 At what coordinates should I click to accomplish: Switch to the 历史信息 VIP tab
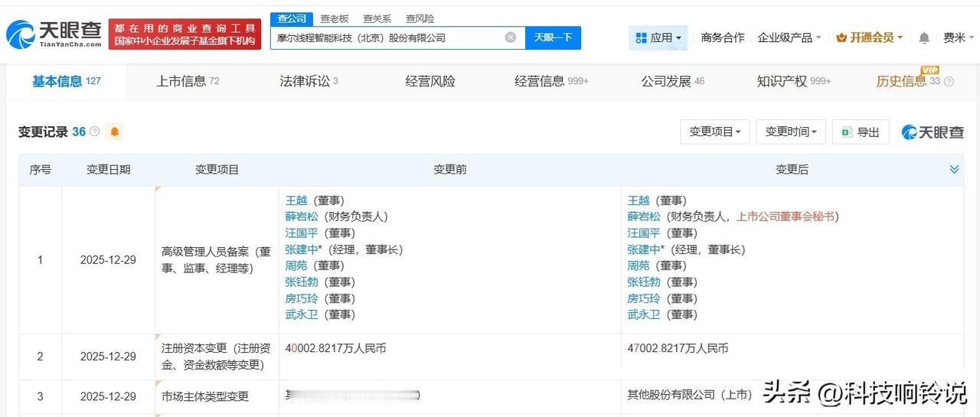(x=908, y=81)
